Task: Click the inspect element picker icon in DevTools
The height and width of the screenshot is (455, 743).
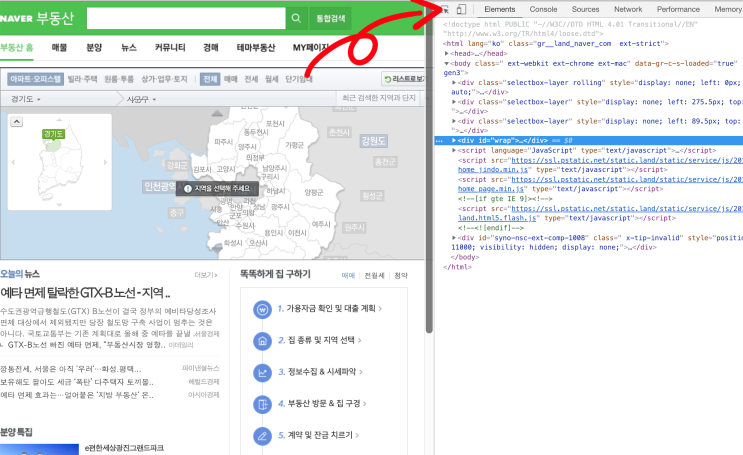Action: click(x=445, y=9)
